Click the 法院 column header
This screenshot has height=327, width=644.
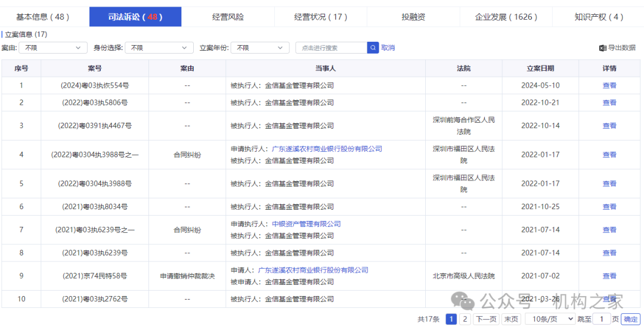point(464,68)
